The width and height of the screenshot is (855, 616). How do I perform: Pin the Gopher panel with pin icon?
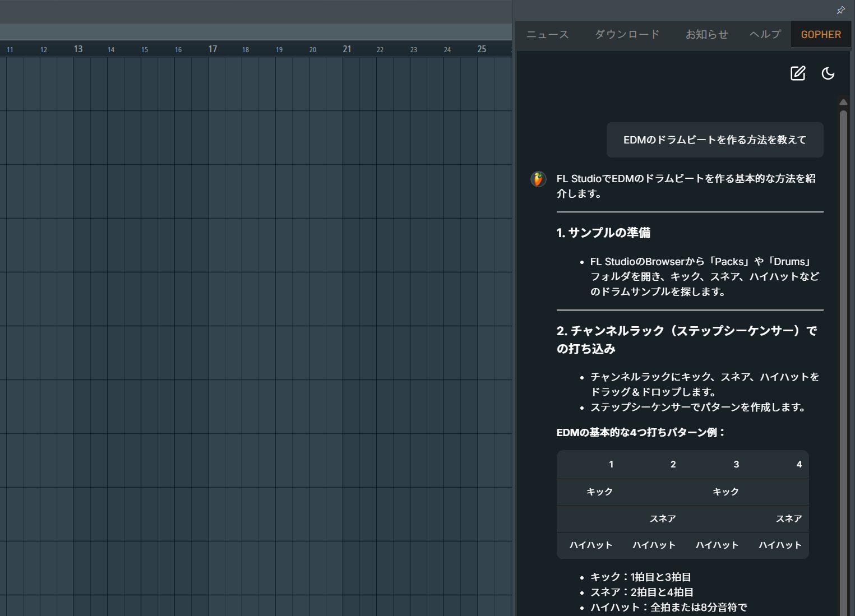coord(840,10)
